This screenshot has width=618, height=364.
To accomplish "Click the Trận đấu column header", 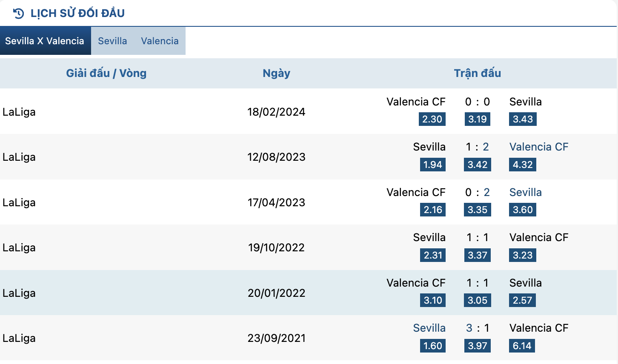I will [477, 73].
